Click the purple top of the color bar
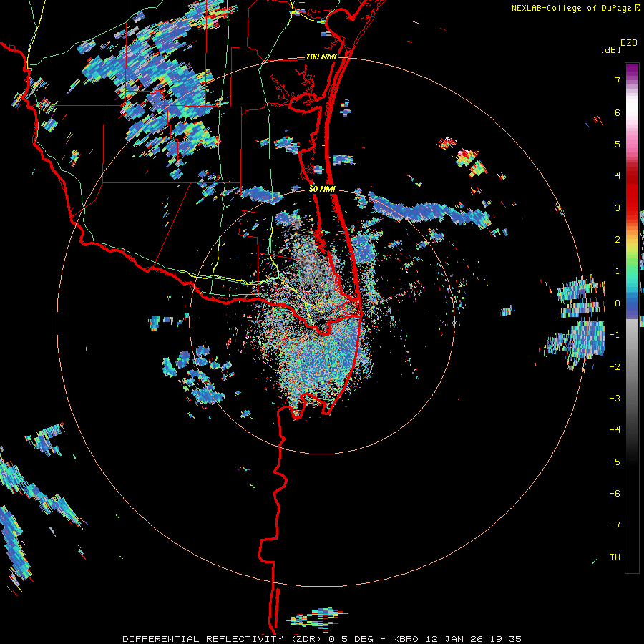 (x=632, y=70)
